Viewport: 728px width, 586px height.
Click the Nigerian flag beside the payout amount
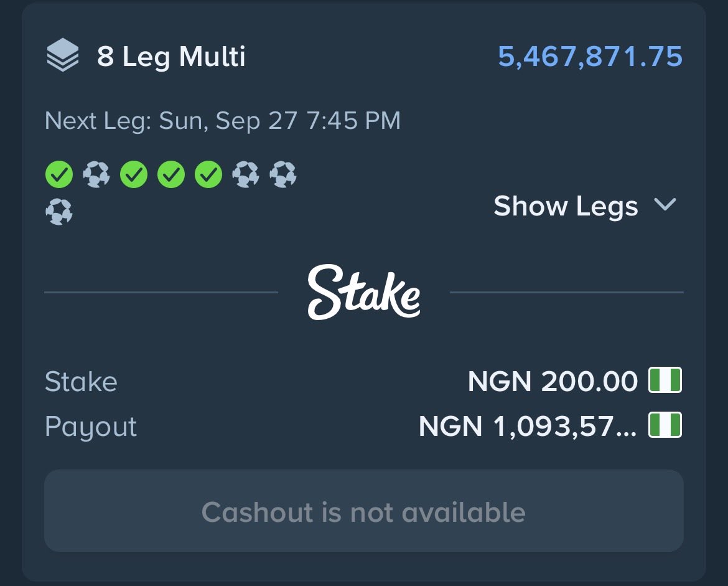[x=665, y=425]
